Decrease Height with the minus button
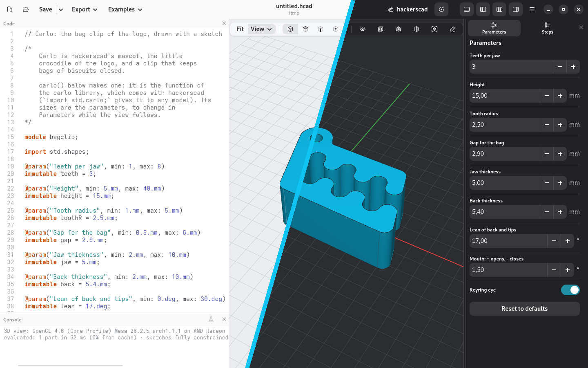Viewport: 588px width, 368px height. [x=547, y=96]
